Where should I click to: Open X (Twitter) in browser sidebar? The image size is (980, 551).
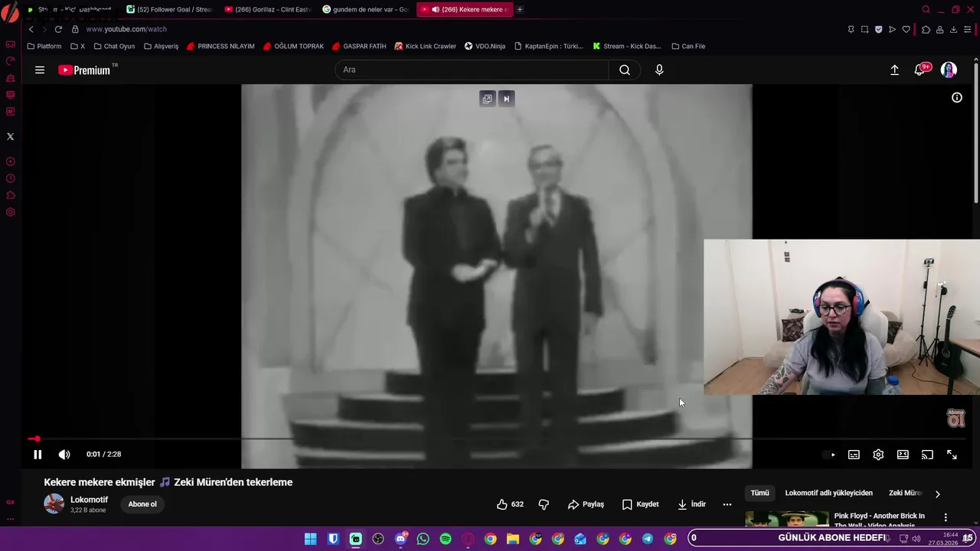(x=10, y=136)
